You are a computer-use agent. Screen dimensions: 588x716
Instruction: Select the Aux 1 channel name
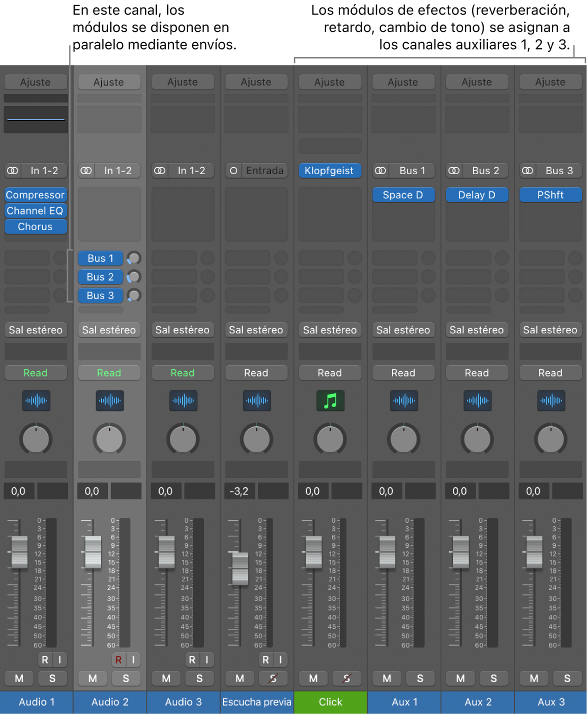[x=404, y=702]
